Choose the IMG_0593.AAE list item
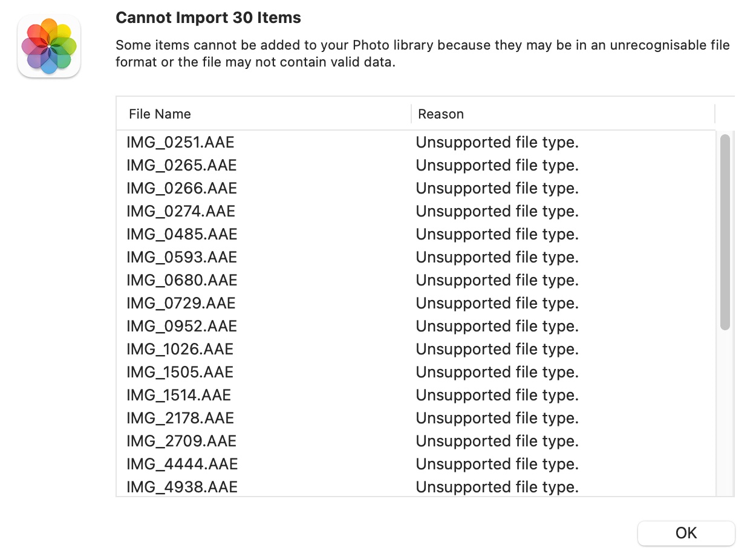This screenshot has height=548, width=756. (x=181, y=258)
